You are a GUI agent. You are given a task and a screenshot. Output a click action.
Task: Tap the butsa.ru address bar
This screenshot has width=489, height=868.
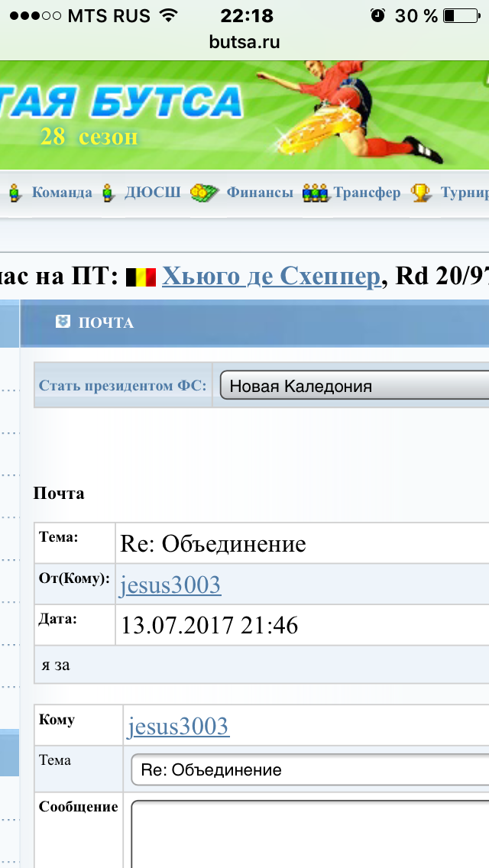(244, 42)
